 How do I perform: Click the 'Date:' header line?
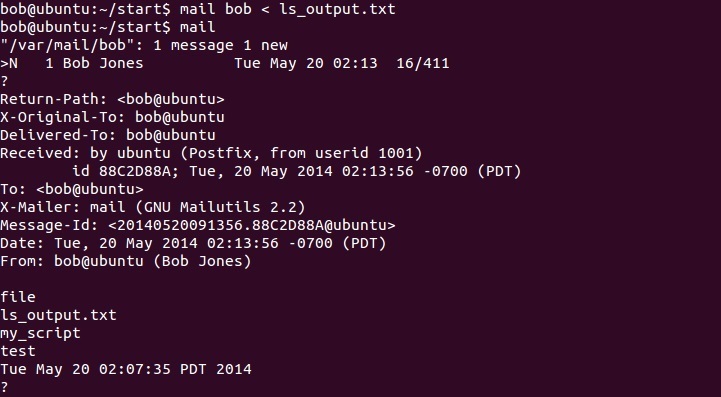pos(193,243)
